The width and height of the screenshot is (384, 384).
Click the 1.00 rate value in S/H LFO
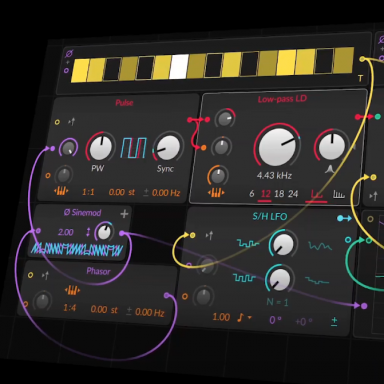(221, 317)
